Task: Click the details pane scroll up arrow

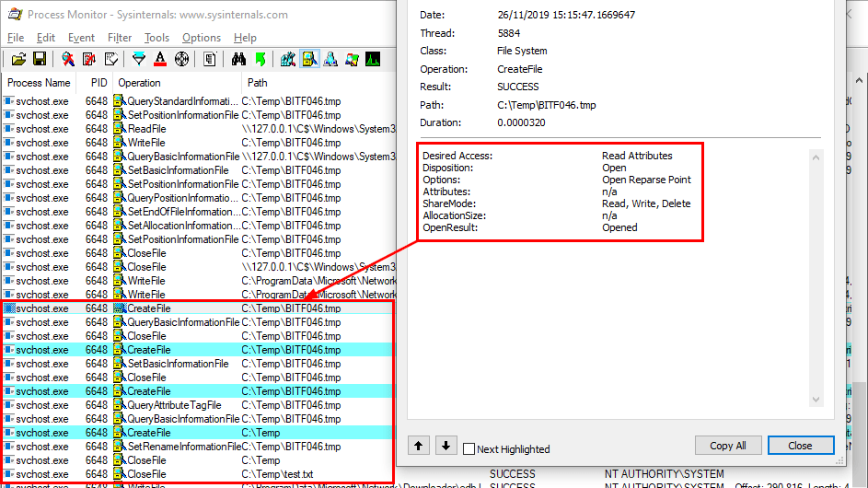Action: click(816, 157)
